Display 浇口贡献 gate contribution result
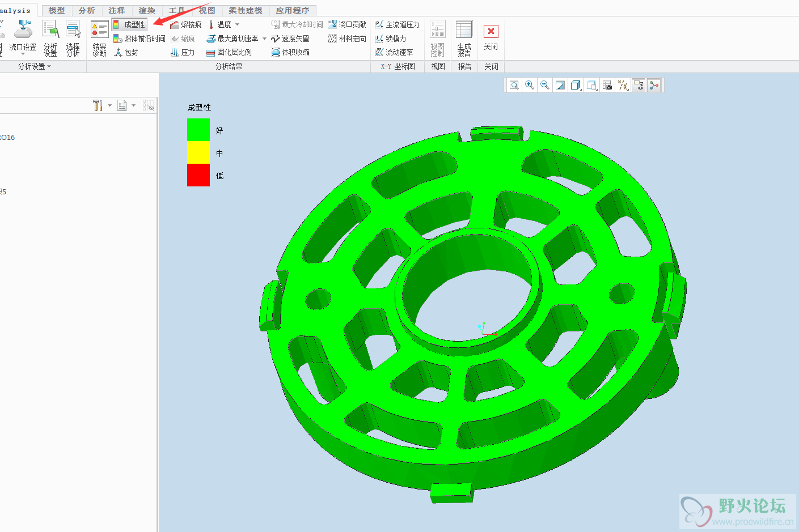 (346, 24)
